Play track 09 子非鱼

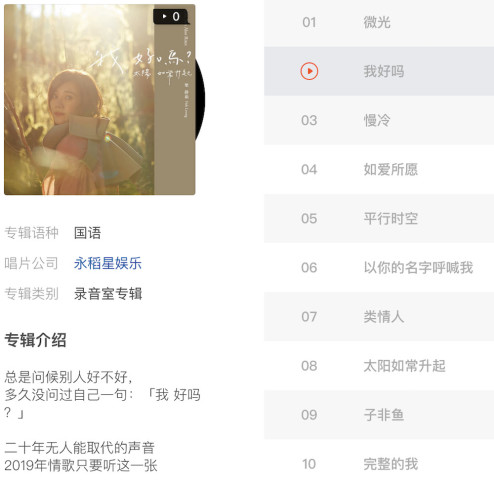(x=379, y=415)
